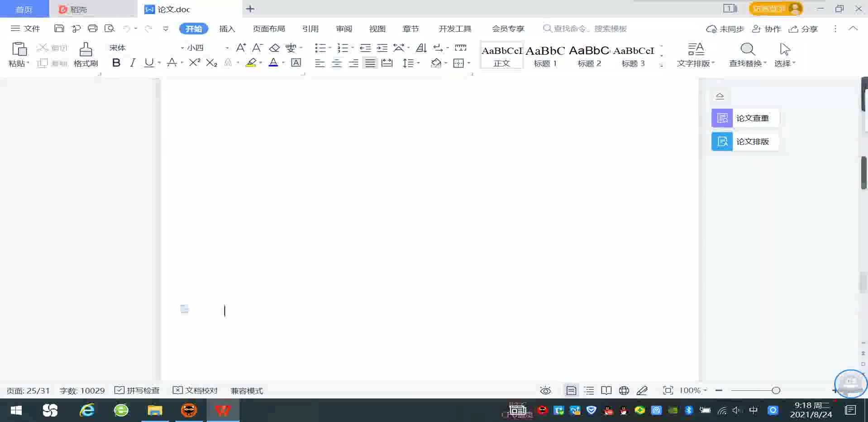The image size is (868, 422).
Task: Open the 100% zoom level dropdown
Action: coord(693,390)
